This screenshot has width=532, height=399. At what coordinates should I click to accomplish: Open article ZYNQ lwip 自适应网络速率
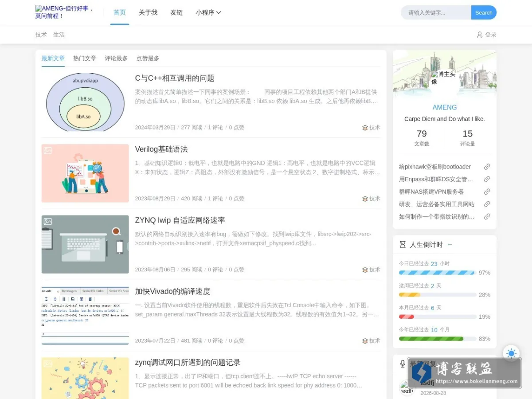click(x=180, y=220)
